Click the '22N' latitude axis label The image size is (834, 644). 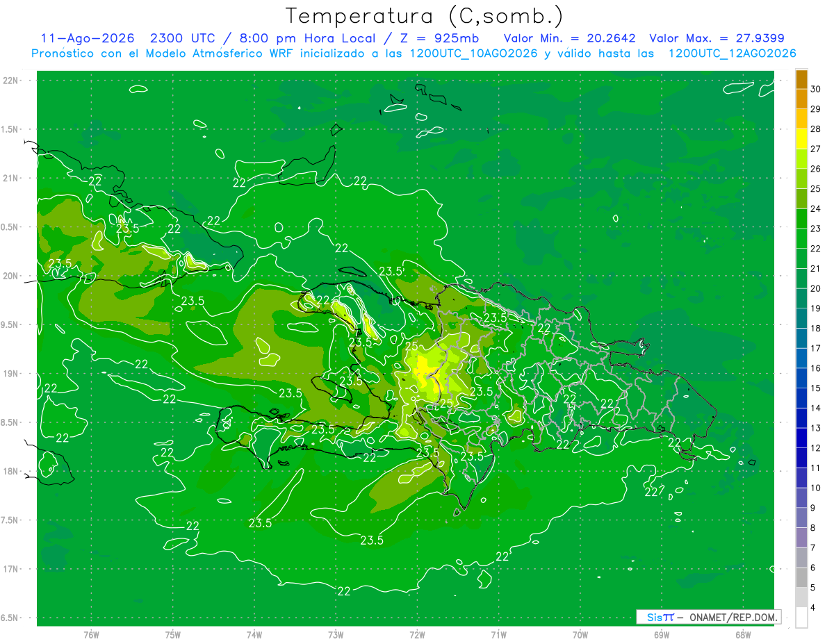(x=10, y=81)
